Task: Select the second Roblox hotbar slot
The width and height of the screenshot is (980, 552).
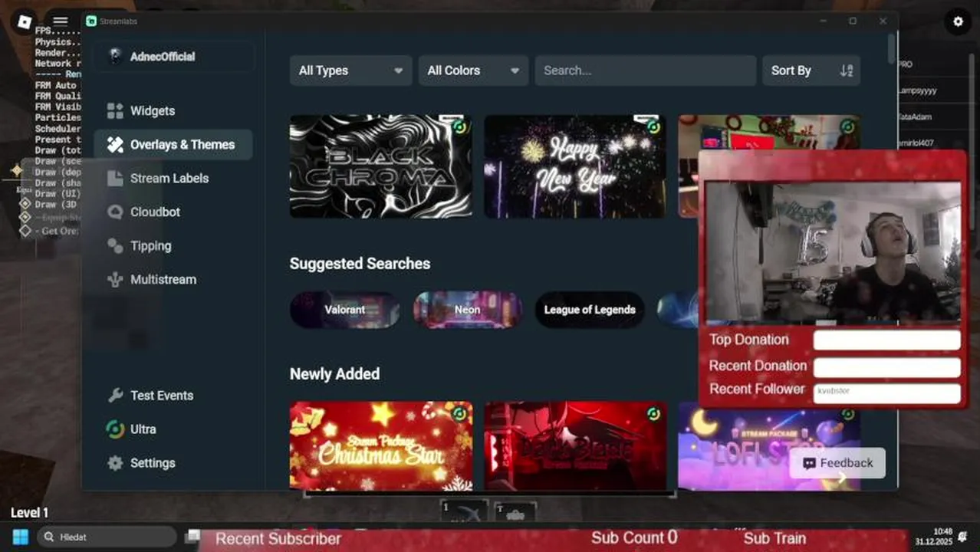Action: click(515, 513)
